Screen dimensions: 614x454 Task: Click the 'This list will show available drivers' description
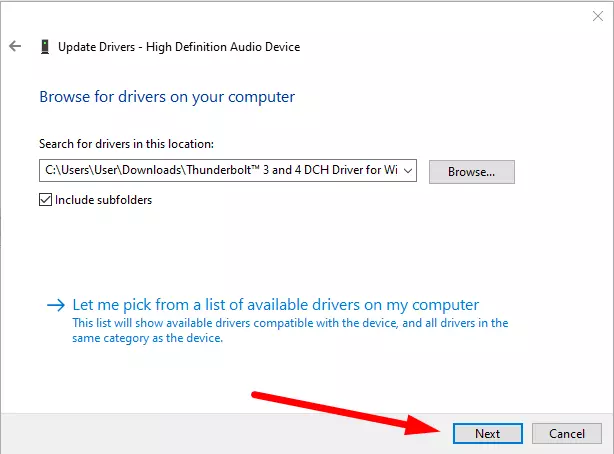(x=290, y=323)
